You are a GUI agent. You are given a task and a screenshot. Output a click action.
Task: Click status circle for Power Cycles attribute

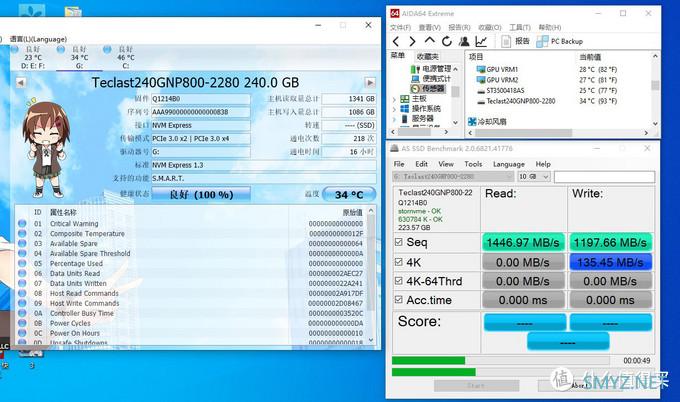(22, 323)
